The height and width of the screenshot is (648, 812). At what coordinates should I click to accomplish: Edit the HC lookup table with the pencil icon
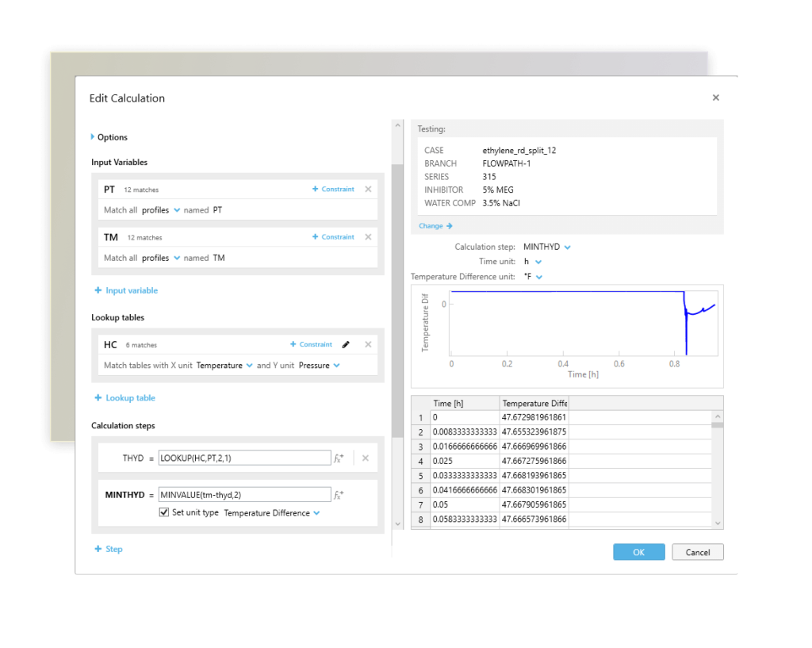coord(347,344)
